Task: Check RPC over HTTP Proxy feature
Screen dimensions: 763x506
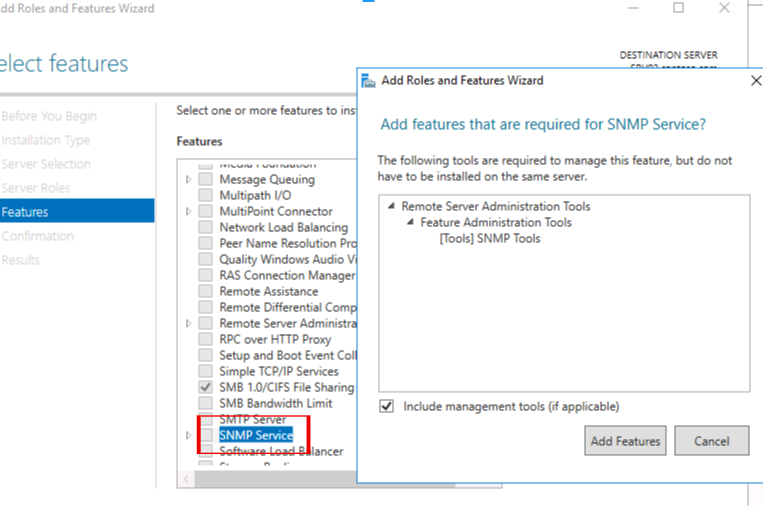Action: coord(205,339)
